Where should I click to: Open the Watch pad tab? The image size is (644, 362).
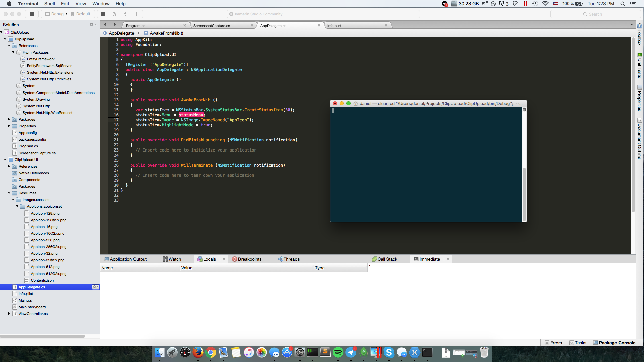pyautogui.click(x=172, y=259)
